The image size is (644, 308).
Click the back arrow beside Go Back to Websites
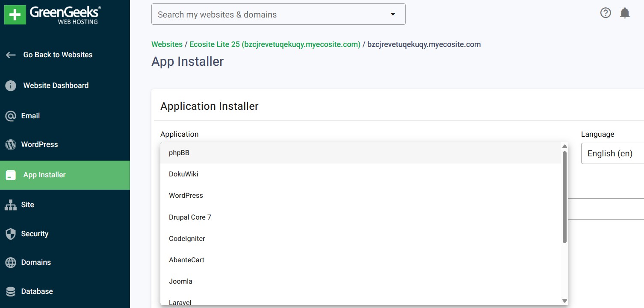coord(11,55)
